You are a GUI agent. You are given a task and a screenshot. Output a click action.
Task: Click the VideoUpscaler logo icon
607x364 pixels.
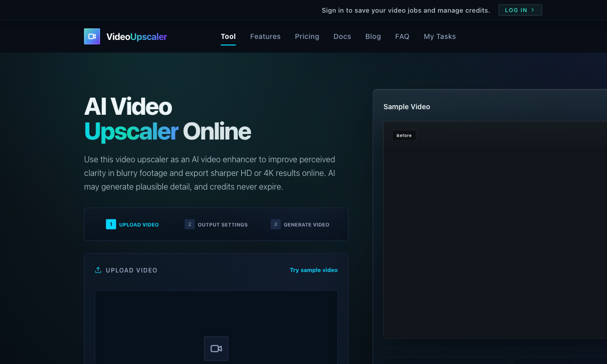click(92, 36)
